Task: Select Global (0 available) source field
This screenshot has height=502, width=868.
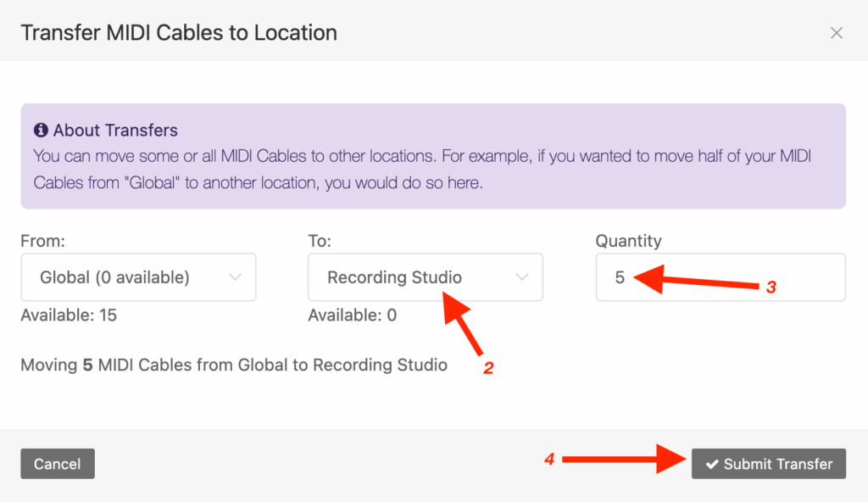Action: (138, 277)
